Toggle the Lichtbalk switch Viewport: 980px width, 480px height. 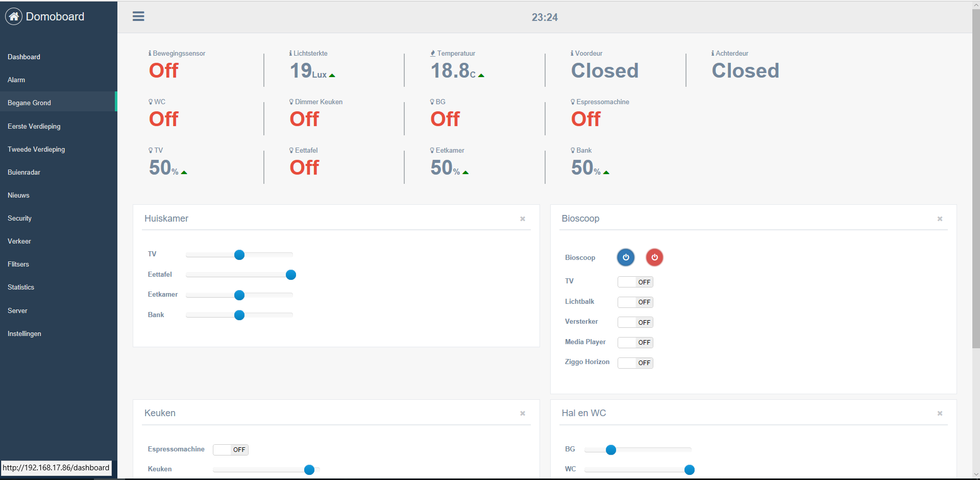(635, 302)
